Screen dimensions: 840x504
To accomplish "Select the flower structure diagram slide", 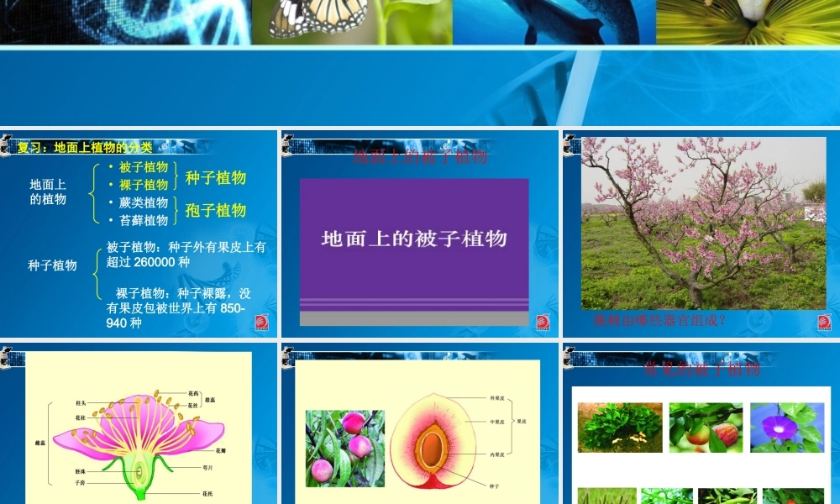I will [139, 423].
